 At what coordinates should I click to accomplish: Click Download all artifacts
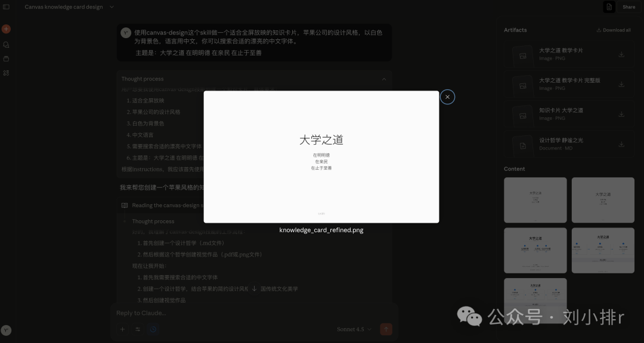tap(614, 30)
